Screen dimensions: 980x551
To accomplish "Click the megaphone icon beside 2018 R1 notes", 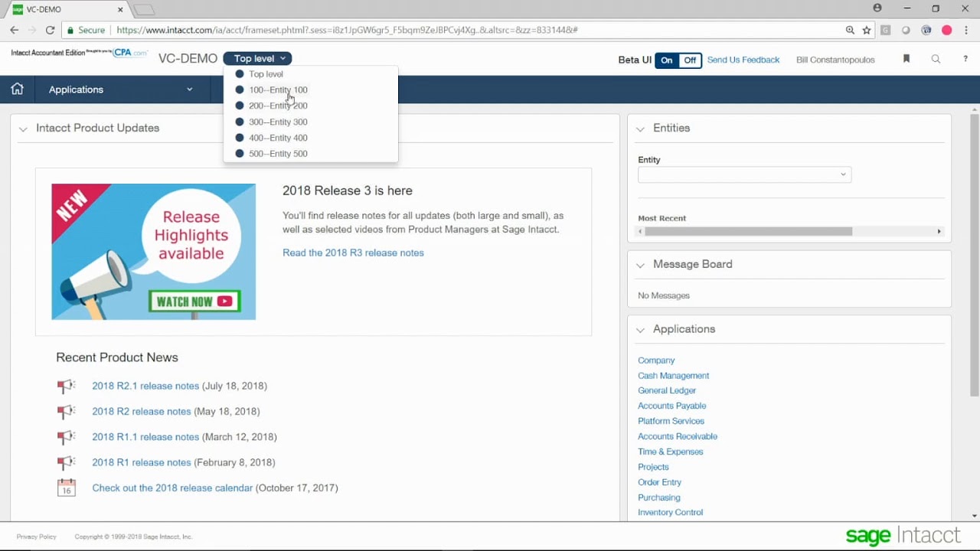I will click(x=67, y=462).
